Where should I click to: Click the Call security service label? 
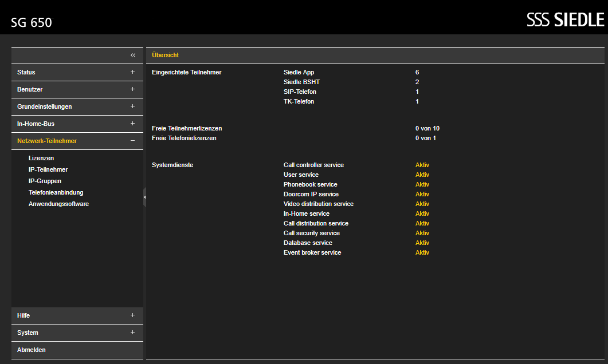pos(311,233)
